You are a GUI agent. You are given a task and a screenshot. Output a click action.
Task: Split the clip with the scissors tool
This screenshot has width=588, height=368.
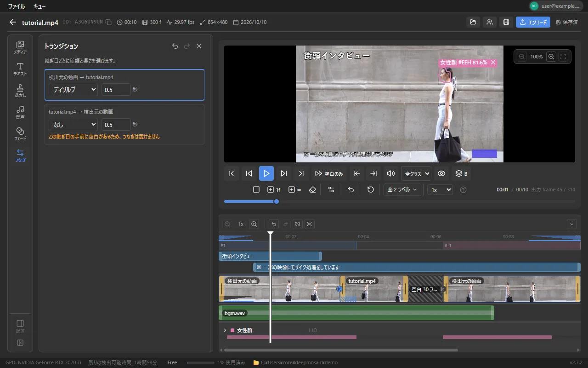pos(310,224)
